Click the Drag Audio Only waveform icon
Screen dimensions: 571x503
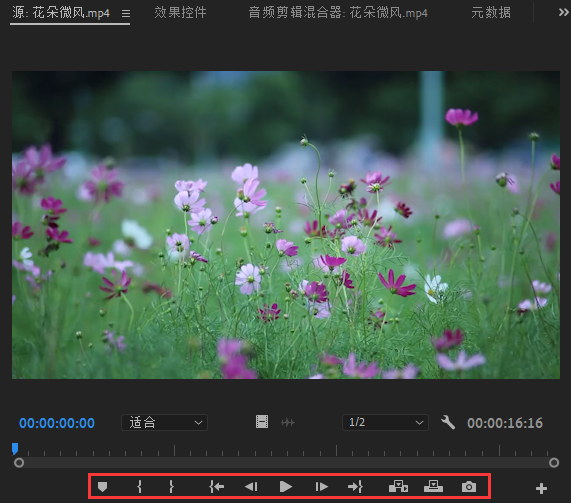coord(288,423)
